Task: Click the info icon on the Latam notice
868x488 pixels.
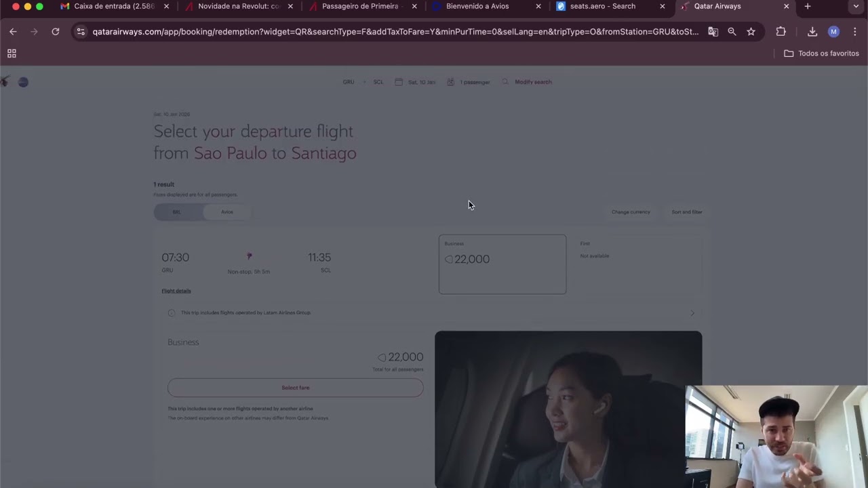Action: [x=172, y=313]
